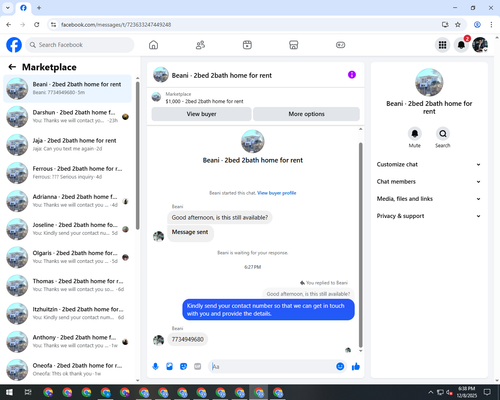Open conversation information purple icon
Screen dimensions: 500x400
(x=352, y=75)
